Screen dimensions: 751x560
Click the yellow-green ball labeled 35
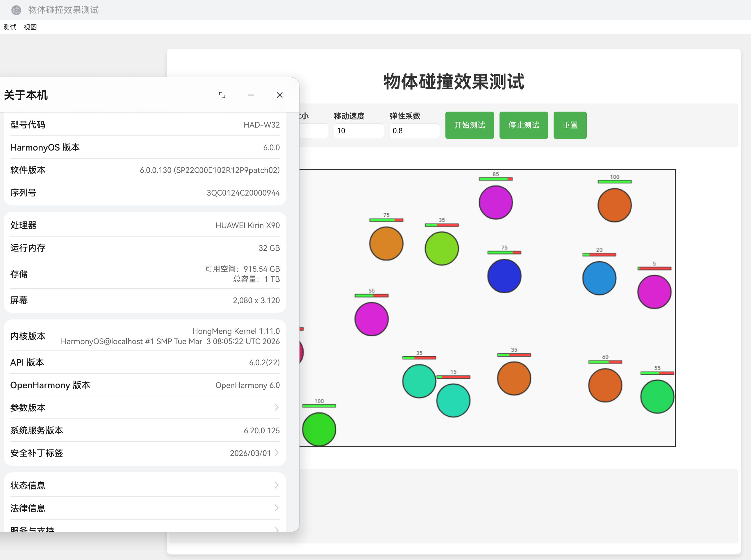point(441,248)
